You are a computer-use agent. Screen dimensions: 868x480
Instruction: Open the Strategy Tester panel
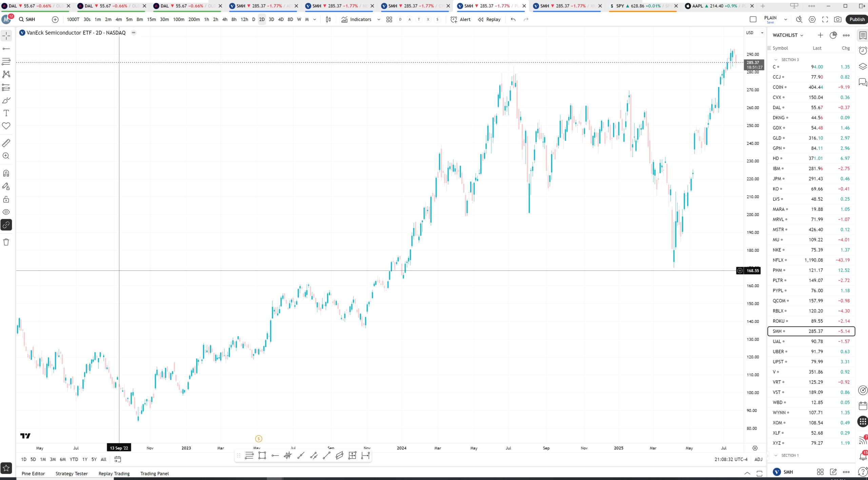[x=72, y=474]
